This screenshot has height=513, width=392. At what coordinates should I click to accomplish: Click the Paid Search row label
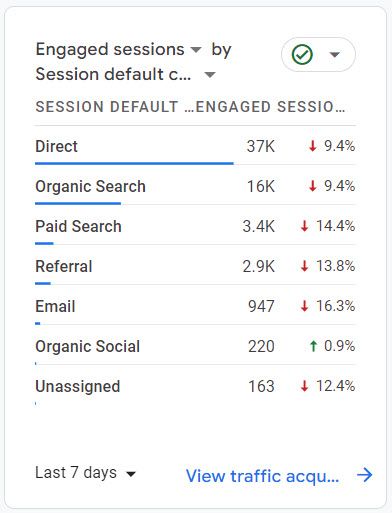pos(78,226)
